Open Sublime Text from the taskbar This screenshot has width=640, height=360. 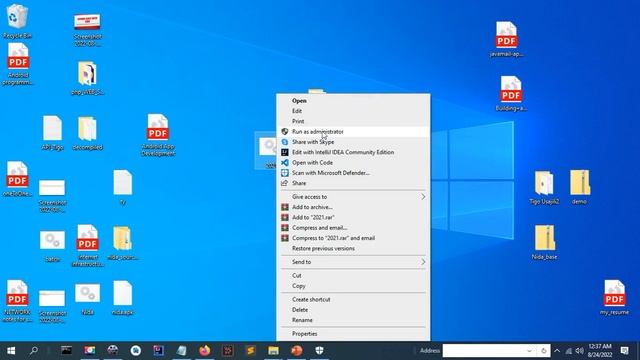(251, 350)
